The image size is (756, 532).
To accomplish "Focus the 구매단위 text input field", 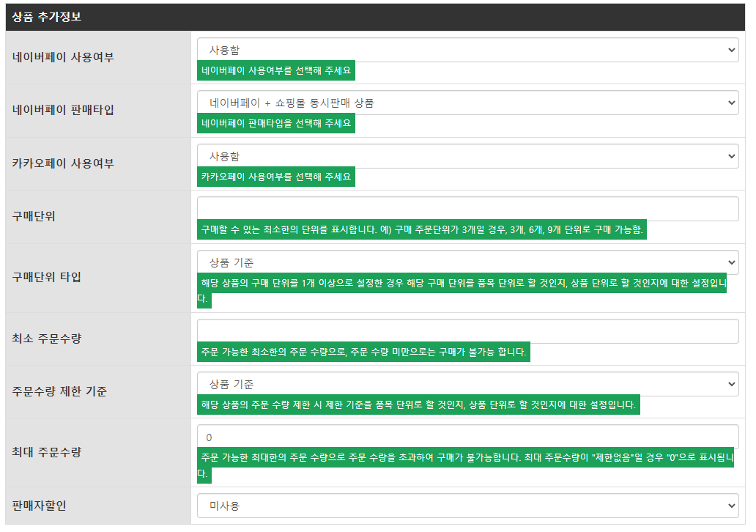I will click(467, 209).
